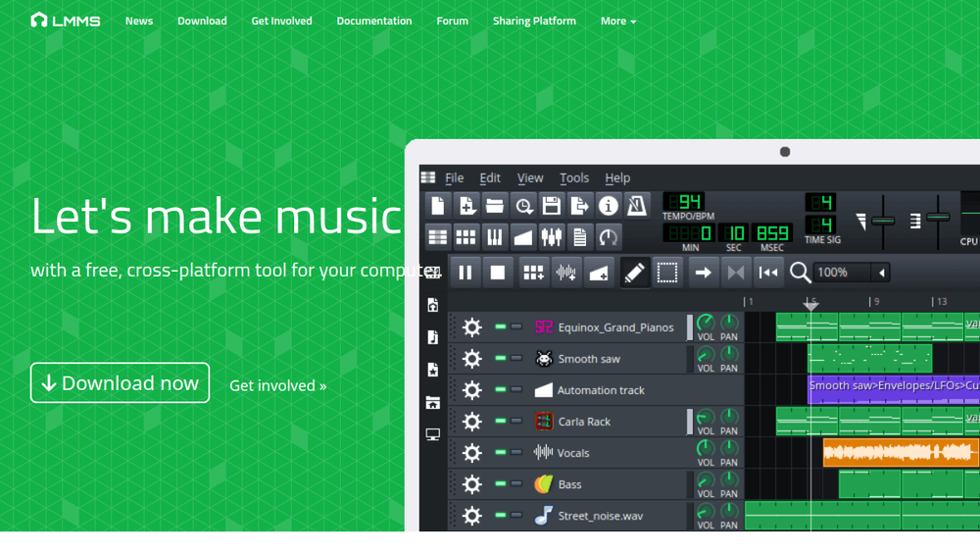Open the Help menu
Viewport: 980px width, 552px height.
pyautogui.click(x=616, y=178)
